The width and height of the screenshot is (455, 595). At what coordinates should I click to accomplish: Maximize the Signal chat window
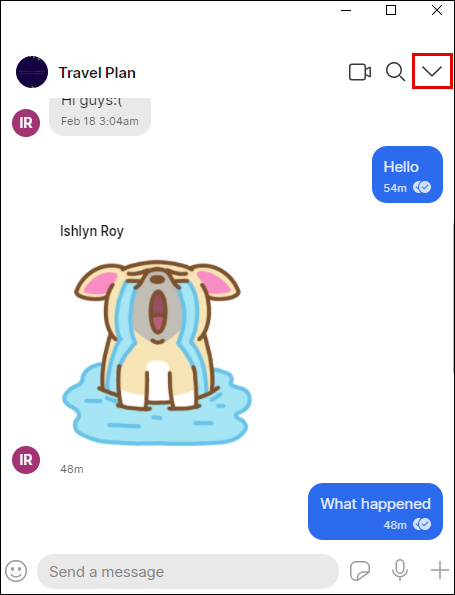tap(391, 10)
